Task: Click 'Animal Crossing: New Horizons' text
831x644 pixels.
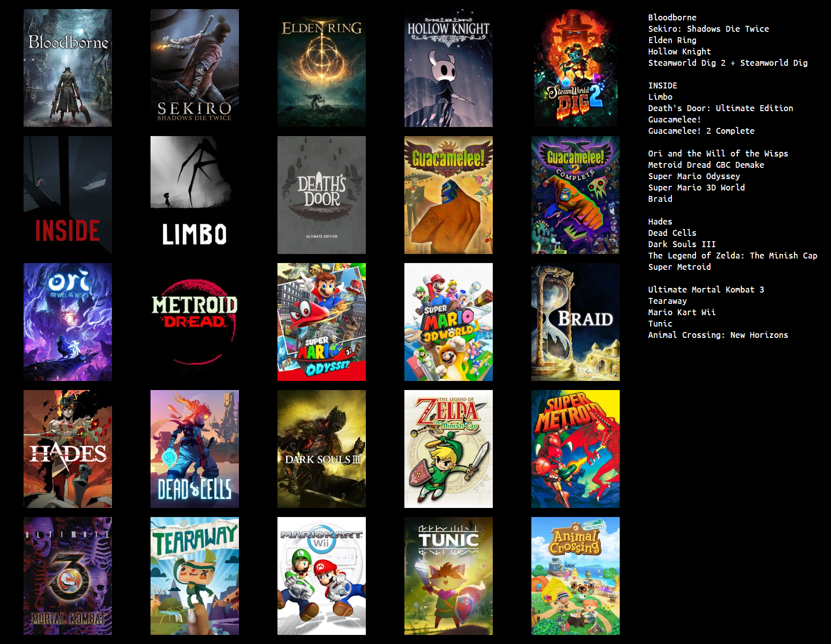Action: click(718, 335)
